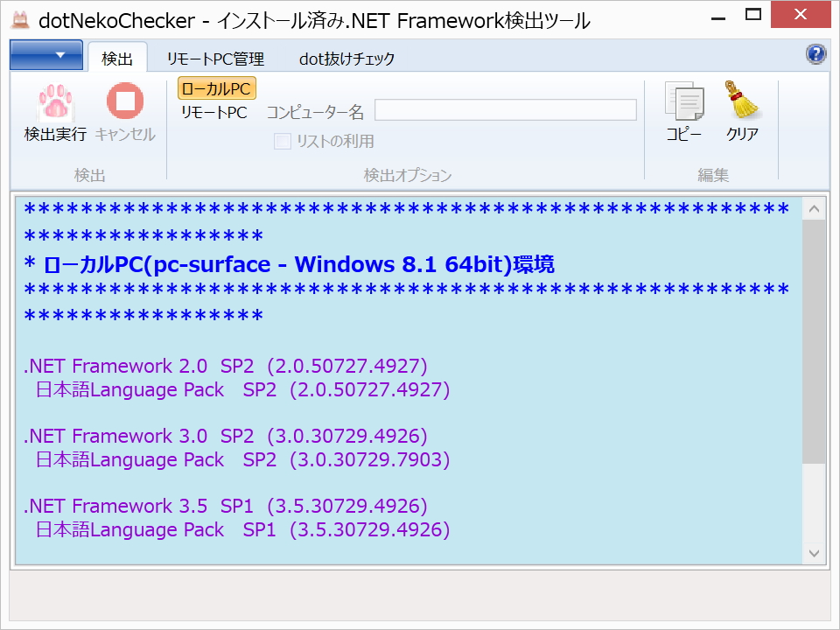Image resolution: width=840 pixels, height=630 pixels.
Task: Clear output using the クリア broom icon
Action: click(x=741, y=101)
